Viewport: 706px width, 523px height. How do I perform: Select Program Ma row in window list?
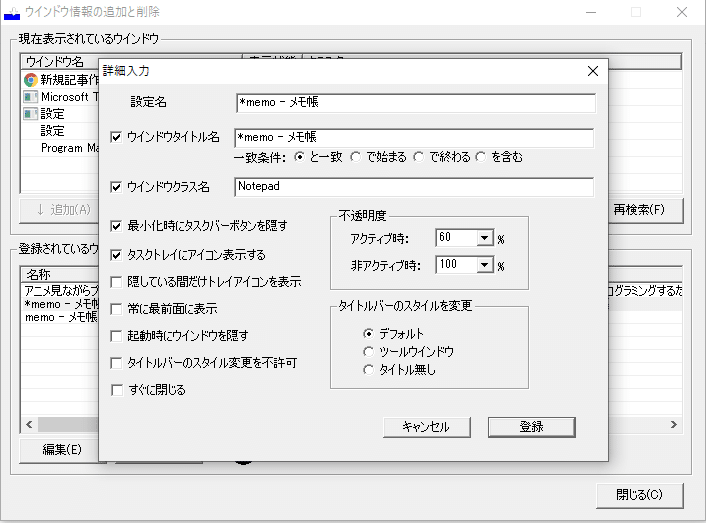point(60,148)
